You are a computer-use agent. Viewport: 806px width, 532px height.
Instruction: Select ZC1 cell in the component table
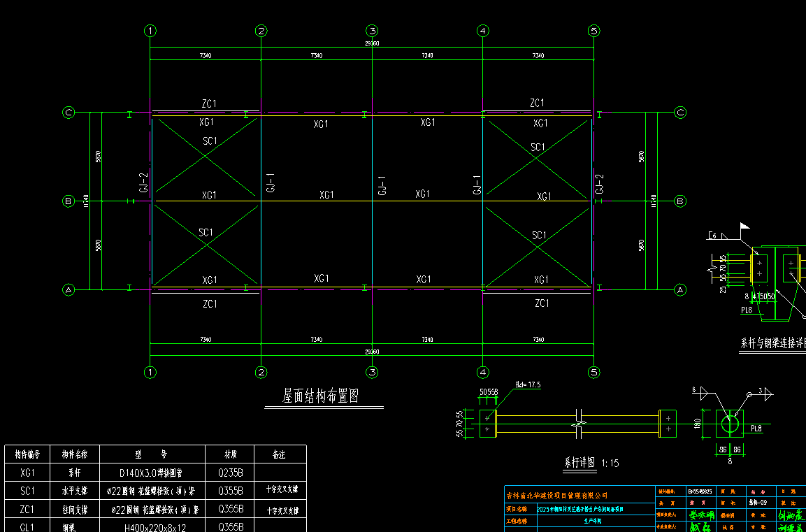tap(27, 510)
